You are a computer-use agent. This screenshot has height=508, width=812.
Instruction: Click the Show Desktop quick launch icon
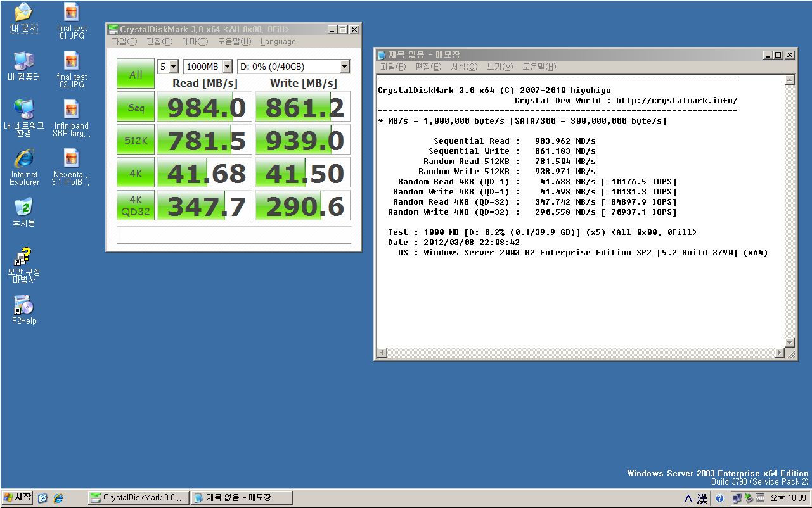[42, 498]
